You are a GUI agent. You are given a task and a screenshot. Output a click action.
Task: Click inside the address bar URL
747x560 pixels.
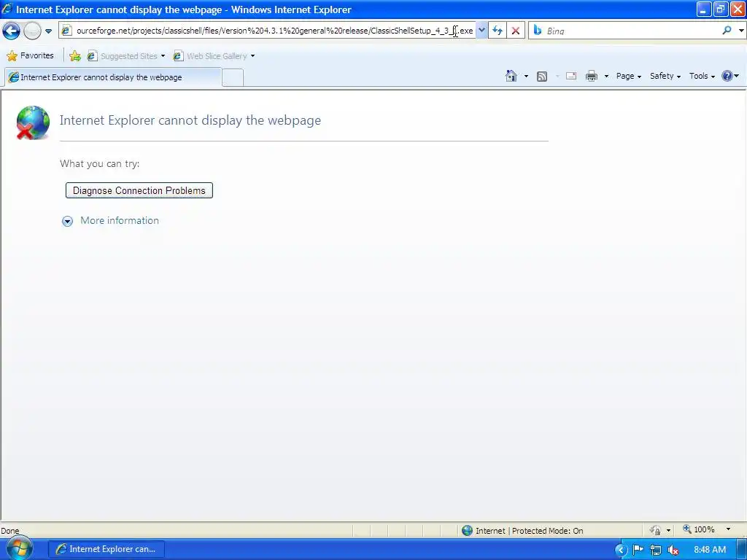point(274,31)
